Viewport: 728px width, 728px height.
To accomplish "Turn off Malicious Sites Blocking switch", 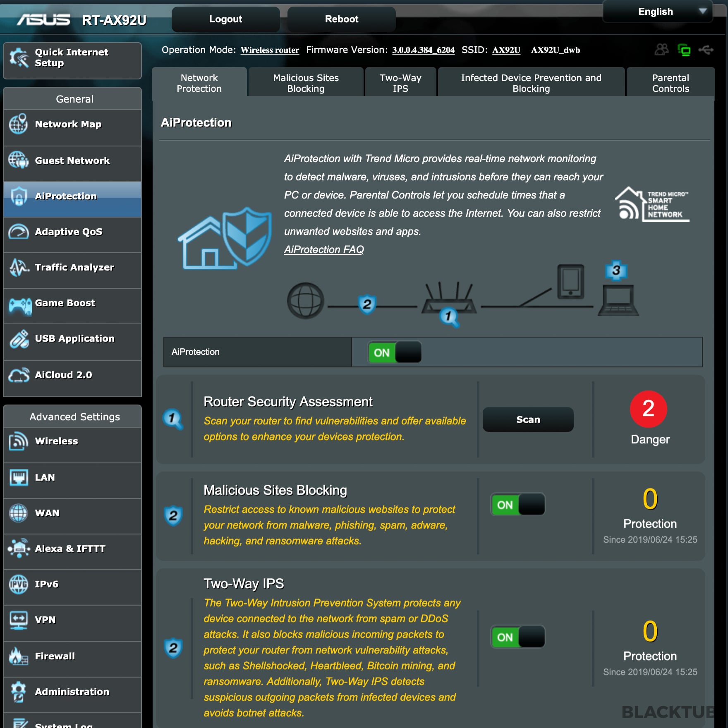I will 518,505.
